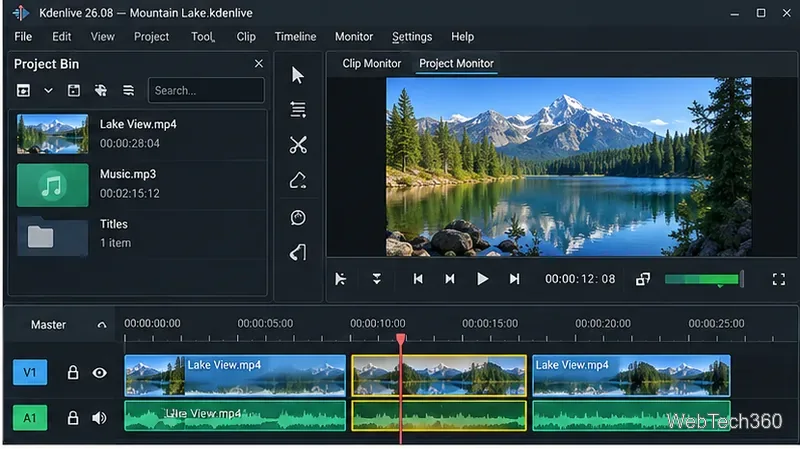The image size is (800, 449).
Task: Toggle lock on the V1 track
Action: [73, 372]
